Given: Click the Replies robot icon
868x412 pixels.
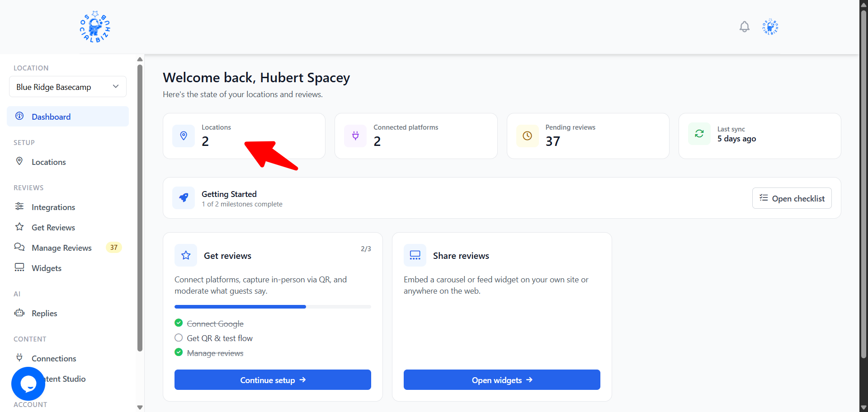Looking at the screenshot, I should pyautogui.click(x=19, y=313).
